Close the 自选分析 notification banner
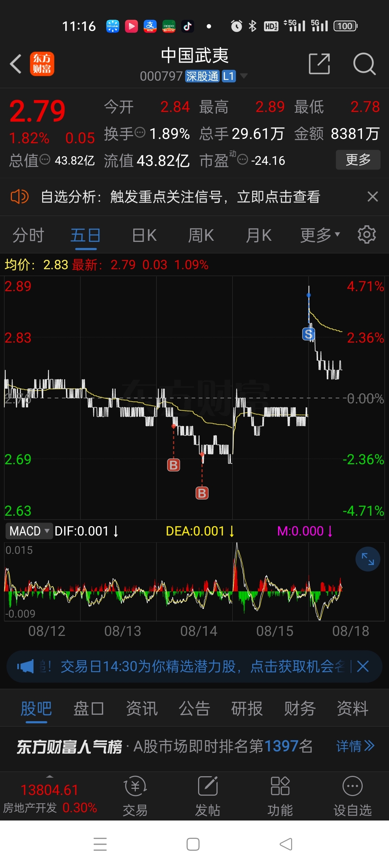This screenshot has width=389, height=868. point(372,197)
